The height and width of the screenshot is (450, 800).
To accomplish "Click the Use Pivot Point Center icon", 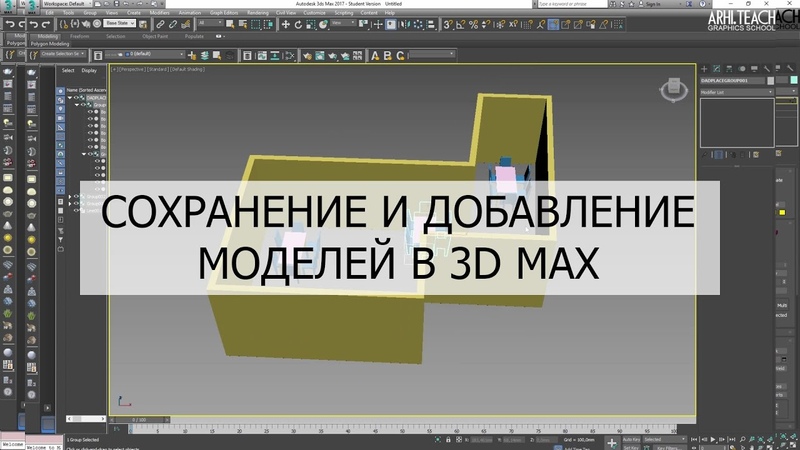I will click(364, 24).
